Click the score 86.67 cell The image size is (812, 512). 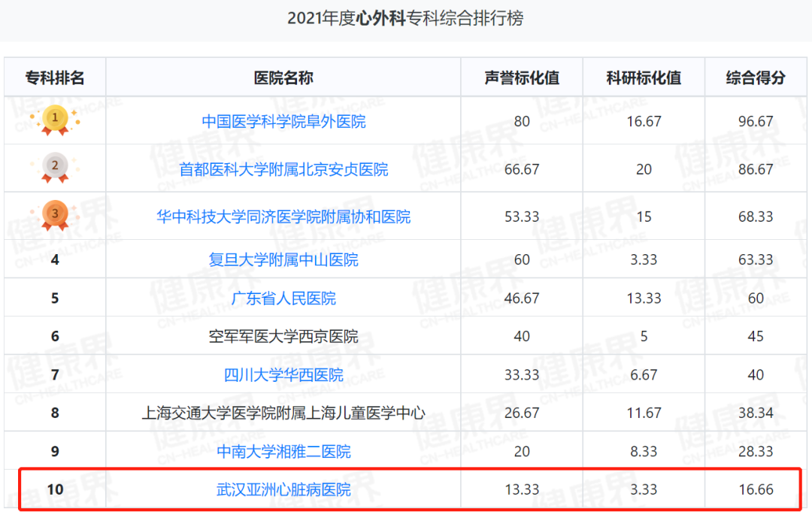coord(756,169)
